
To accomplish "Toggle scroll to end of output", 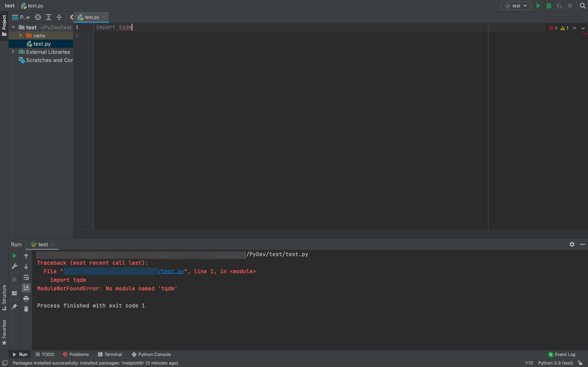I will 26,288.
